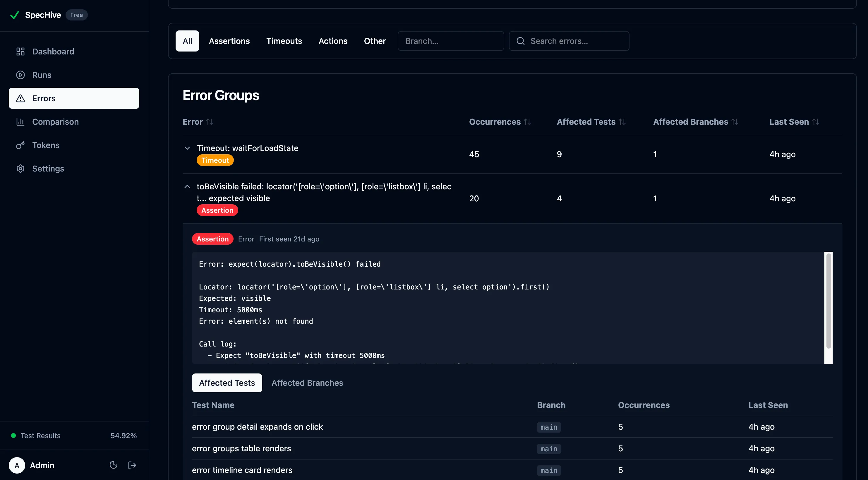Click main branch tag for table renders
Viewport: 868px width, 480px height.
(x=549, y=449)
